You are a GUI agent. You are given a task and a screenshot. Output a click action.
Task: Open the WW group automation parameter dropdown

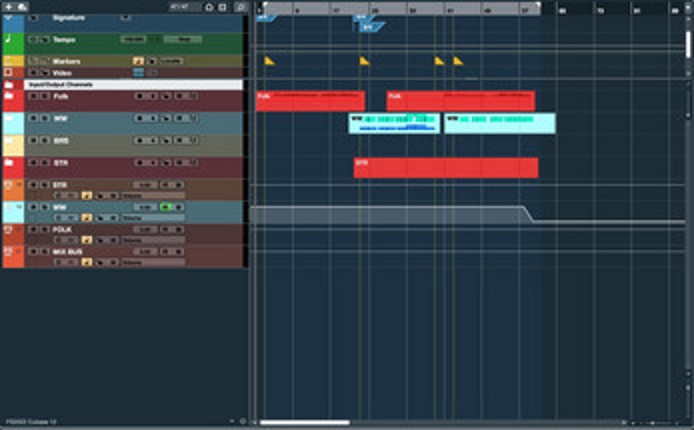153,218
